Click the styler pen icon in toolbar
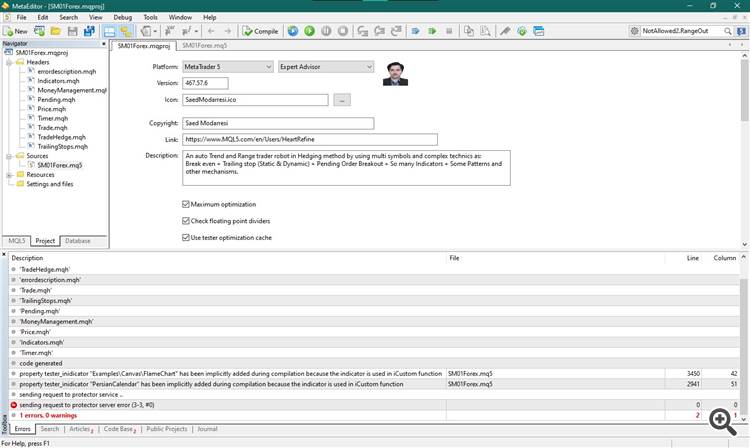This screenshot has height=448, width=750. 505,31
